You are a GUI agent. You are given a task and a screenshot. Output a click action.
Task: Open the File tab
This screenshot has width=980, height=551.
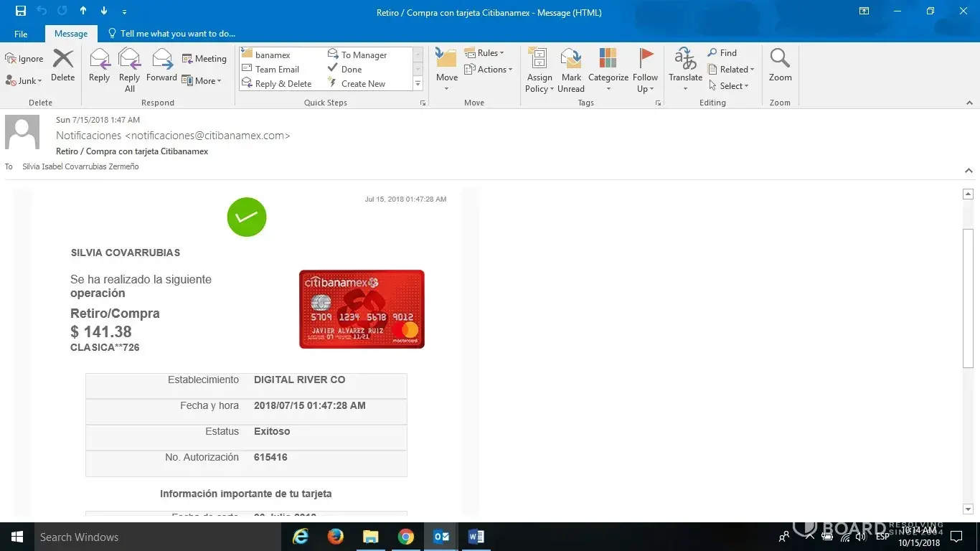tap(21, 34)
